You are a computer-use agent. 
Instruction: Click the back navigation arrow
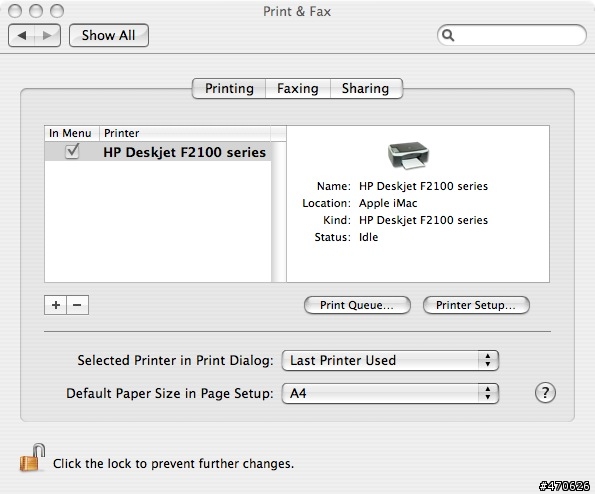(22, 36)
